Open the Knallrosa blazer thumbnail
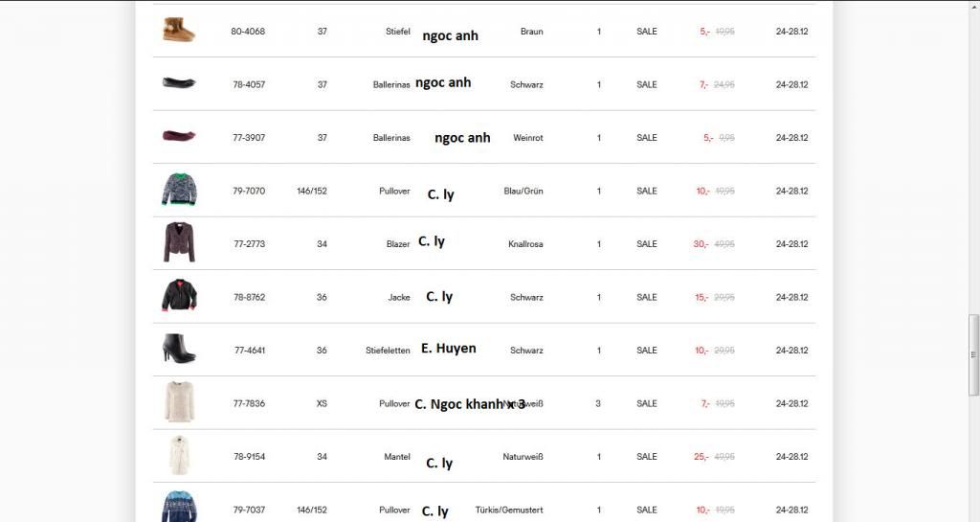This screenshot has height=522, width=980. click(x=178, y=243)
